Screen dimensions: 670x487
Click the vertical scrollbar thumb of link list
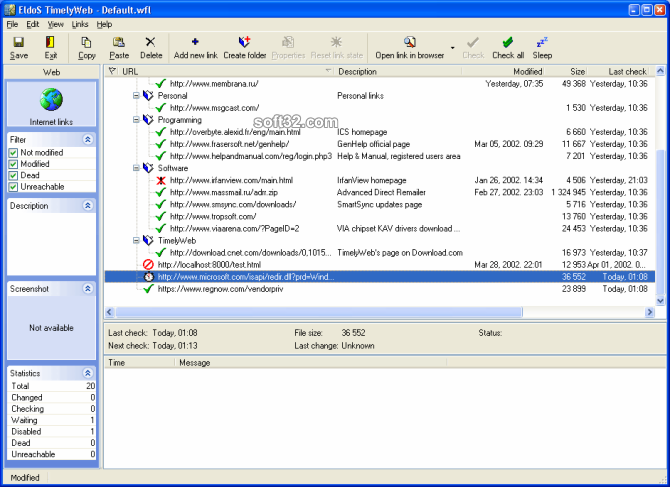(x=660, y=222)
